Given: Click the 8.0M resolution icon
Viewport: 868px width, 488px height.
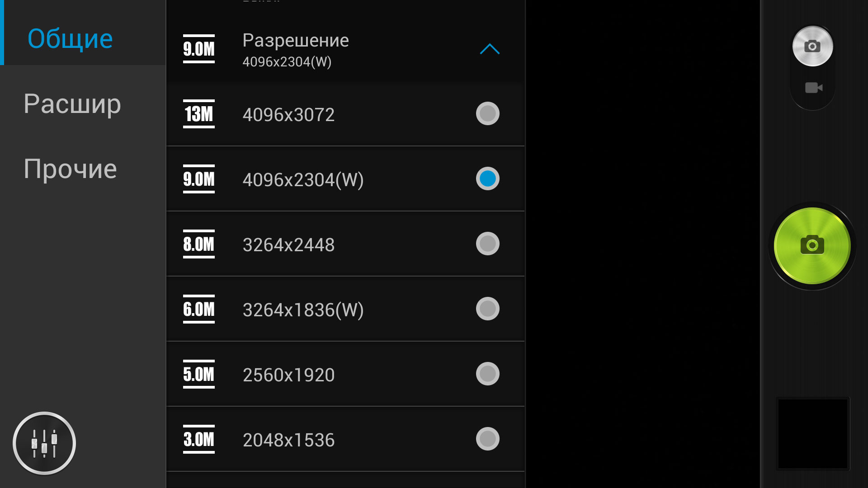Looking at the screenshot, I should pos(199,244).
